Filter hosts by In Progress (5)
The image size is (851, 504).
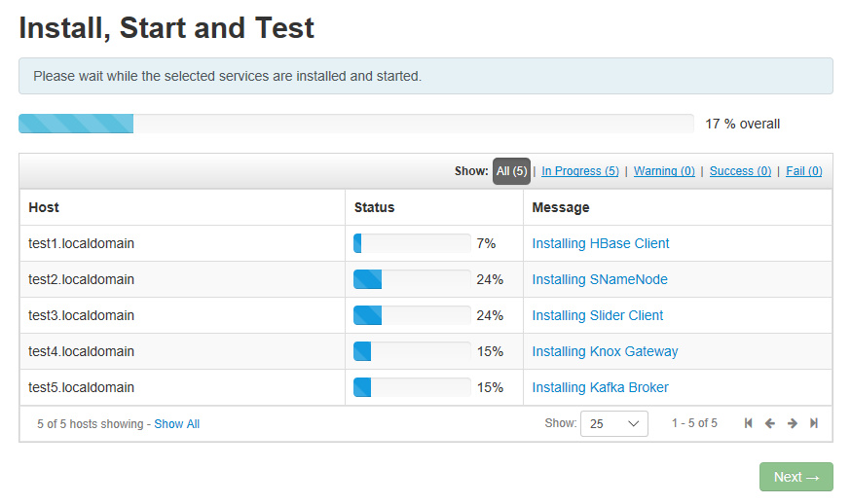579,171
